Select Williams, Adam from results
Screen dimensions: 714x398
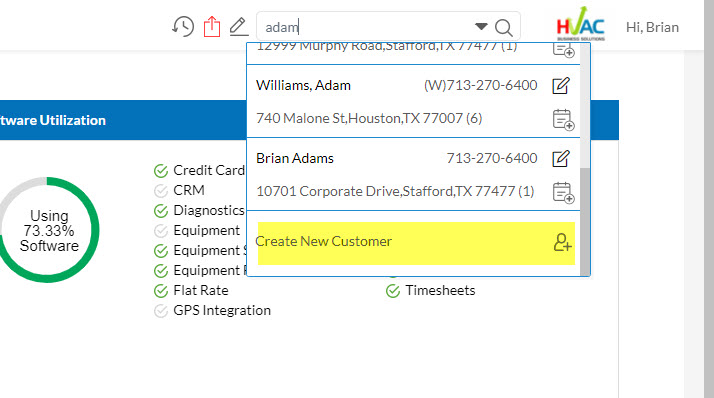[303, 86]
